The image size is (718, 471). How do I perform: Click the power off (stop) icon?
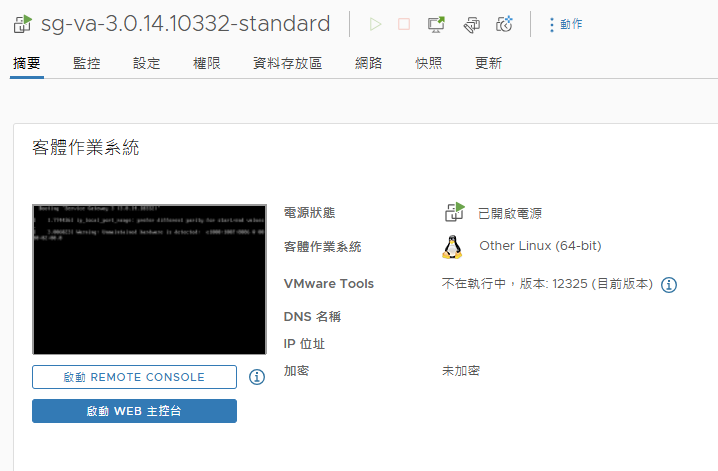404,24
